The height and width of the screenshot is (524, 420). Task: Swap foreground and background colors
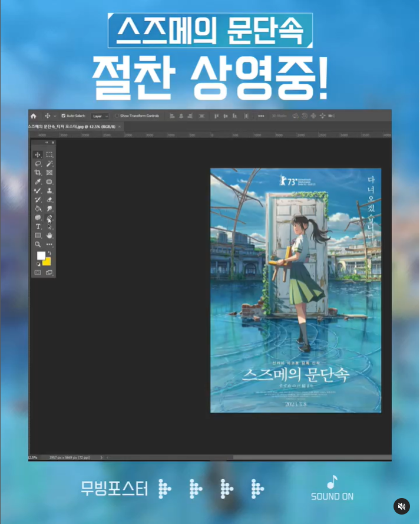49,253
